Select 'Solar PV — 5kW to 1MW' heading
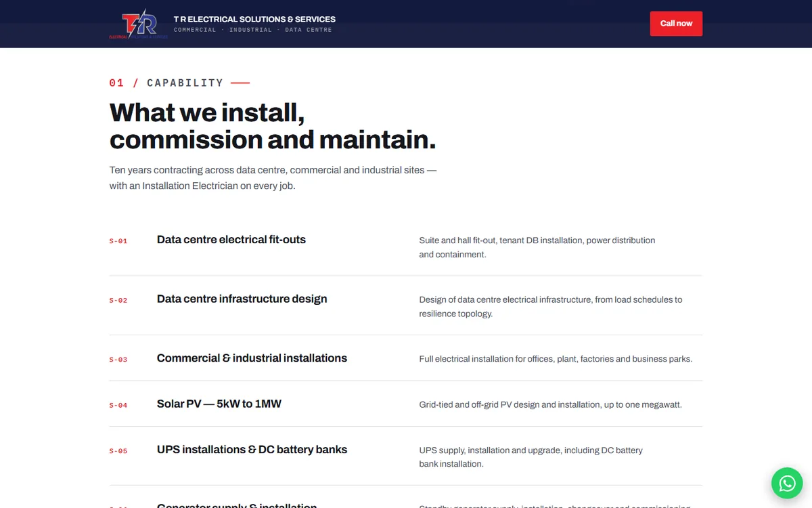 pyautogui.click(x=219, y=404)
